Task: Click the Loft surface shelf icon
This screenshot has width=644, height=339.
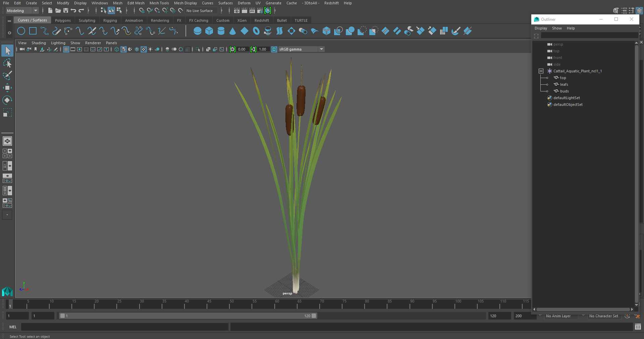Action: click(280, 31)
